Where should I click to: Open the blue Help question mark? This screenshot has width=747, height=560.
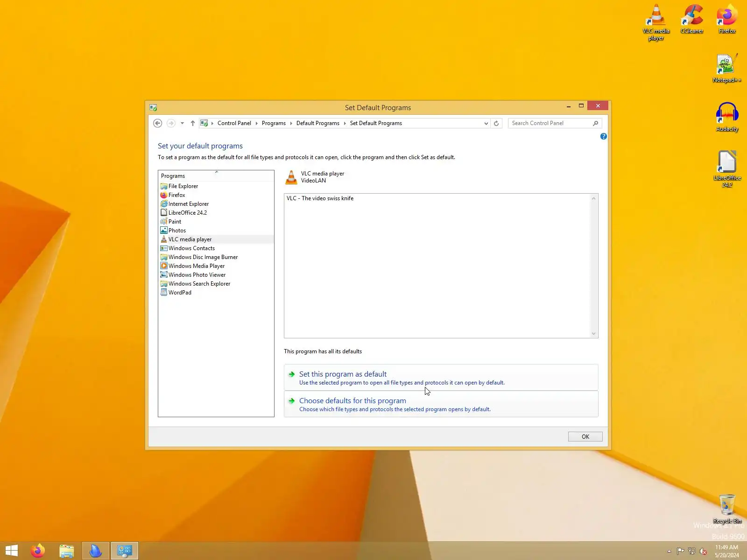[x=604, y=136]
